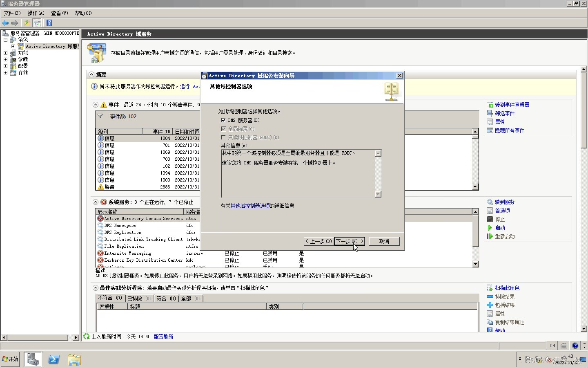Click the on-screen keyboard status bar icon
The image size is (588, 368).
pyautogui.click(x=564, y=346)
